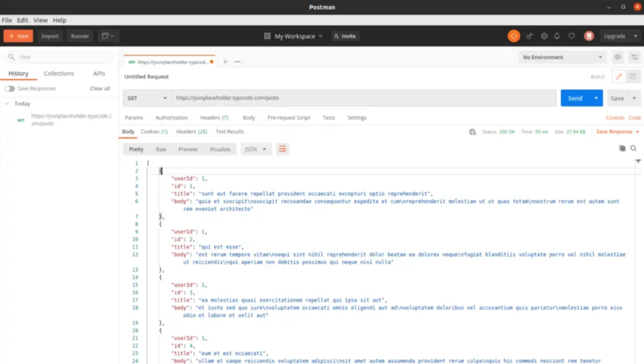Switch to response Cookies (1) tab
The width and height of the screenshot is (644, 364).
point(154,132)
